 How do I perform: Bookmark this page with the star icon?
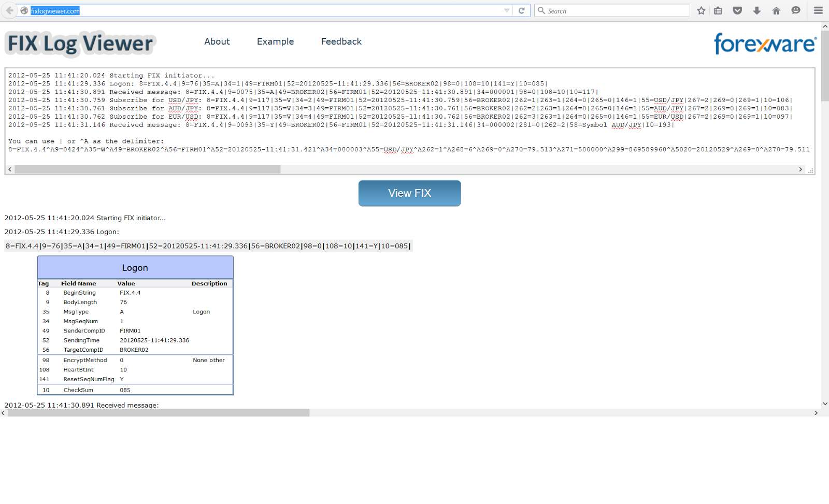coord(701,10)
